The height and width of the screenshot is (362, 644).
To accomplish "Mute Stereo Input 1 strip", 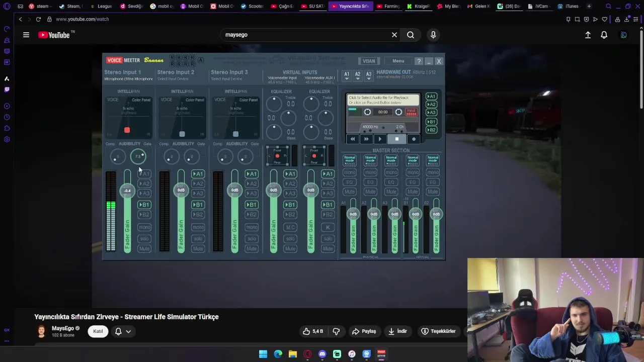I will (144, 249).
